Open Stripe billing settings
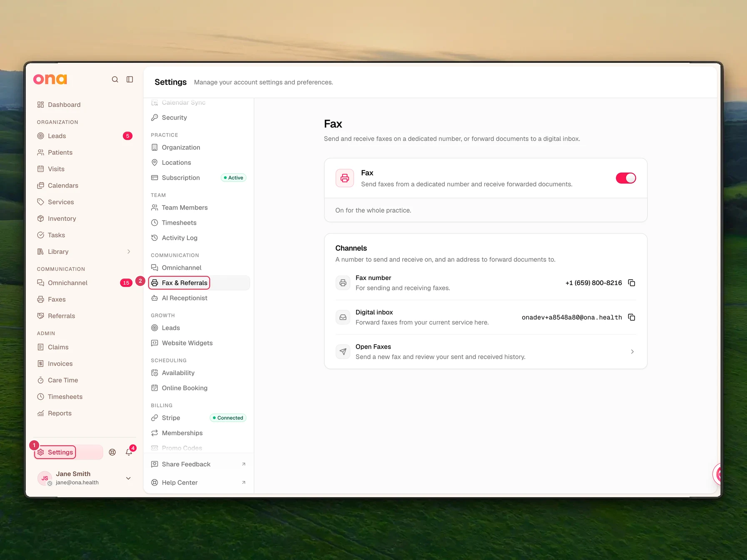Viewport: 747px width, 560px height. pos(199,418)
